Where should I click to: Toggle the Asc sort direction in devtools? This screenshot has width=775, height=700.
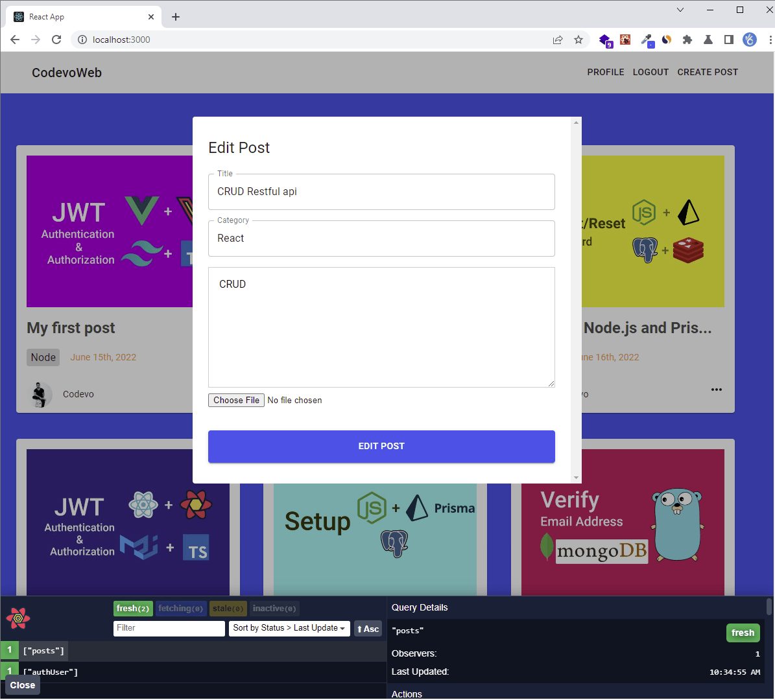[x=368, y=628]
